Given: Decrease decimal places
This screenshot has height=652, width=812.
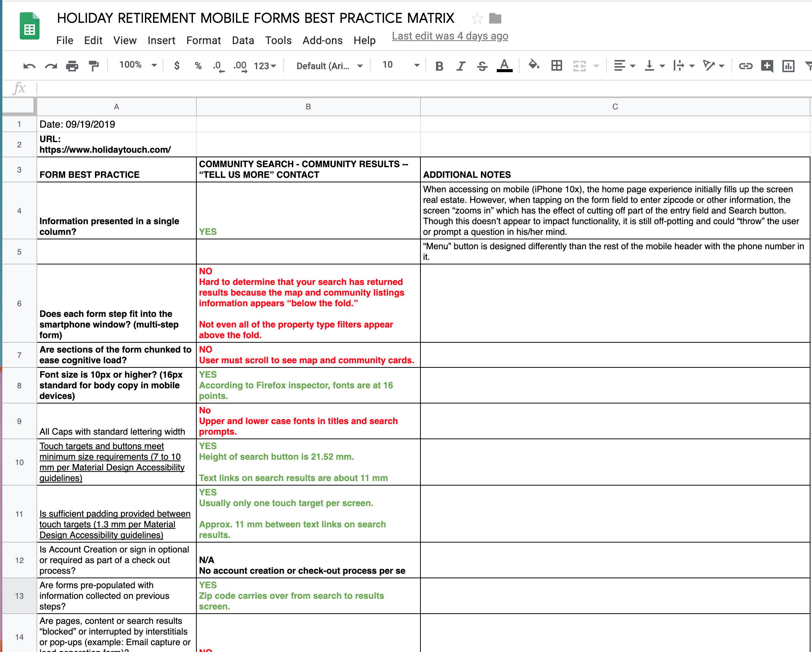Looking at the screenshot, I should click(218, 66).
